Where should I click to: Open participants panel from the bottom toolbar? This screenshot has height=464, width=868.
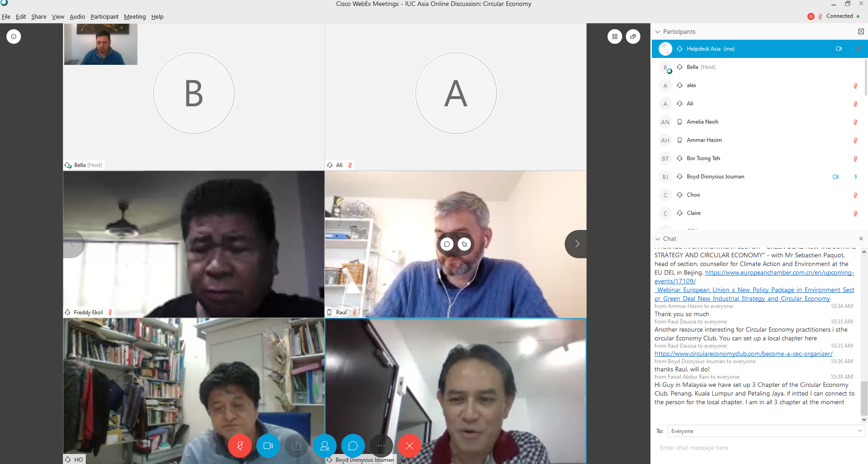[325, 446]
